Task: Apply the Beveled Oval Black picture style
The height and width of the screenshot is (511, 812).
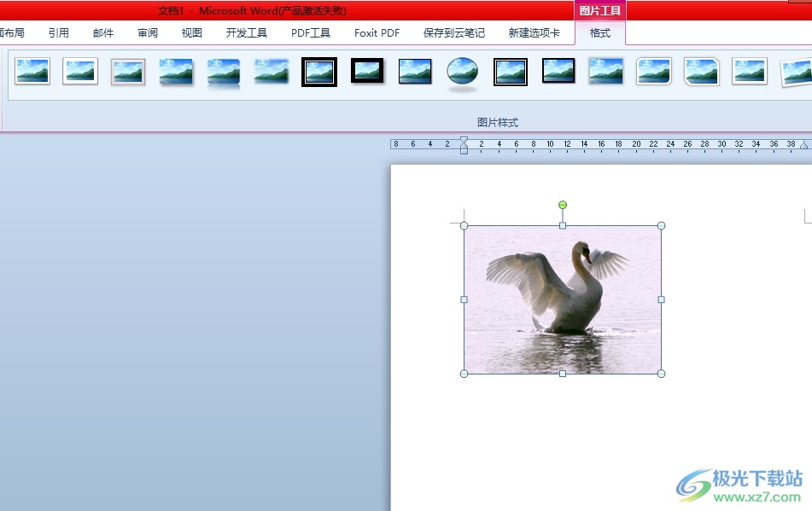Action: pos(463,73)
